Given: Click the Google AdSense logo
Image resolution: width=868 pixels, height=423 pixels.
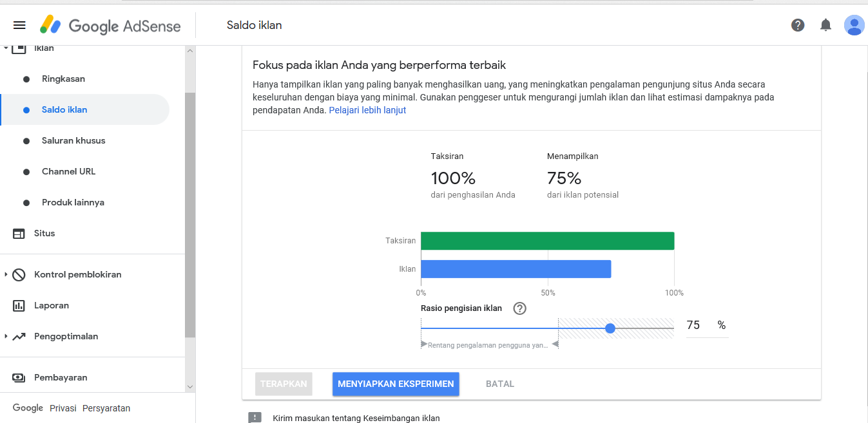Looking at the screenshot, I should tap(110, 25).
